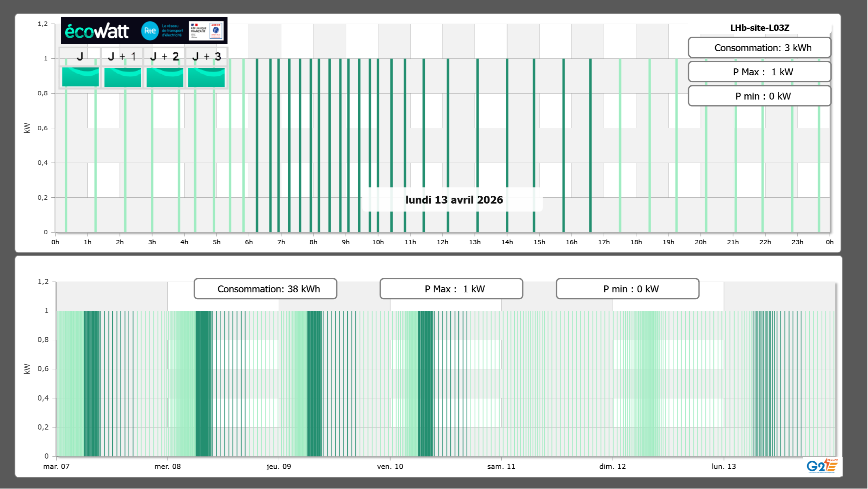Click the G2E France logo
Screen dimensions: 868x489
point(822,466)
